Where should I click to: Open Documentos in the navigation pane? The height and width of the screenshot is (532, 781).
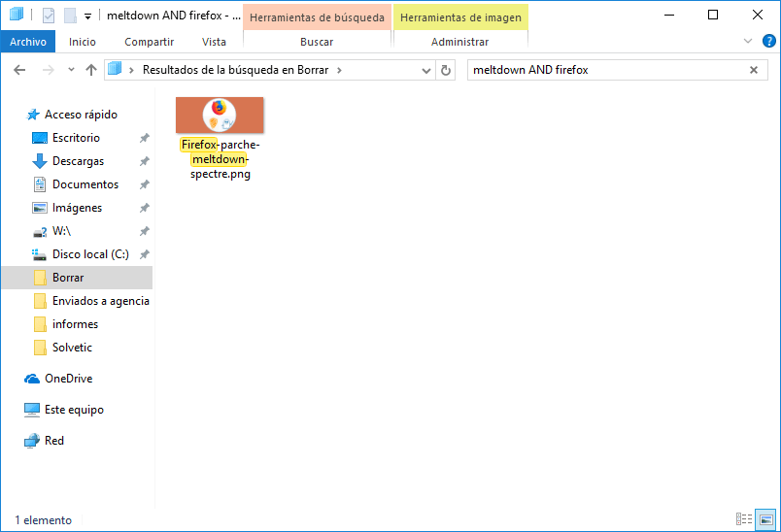[85, 184]
